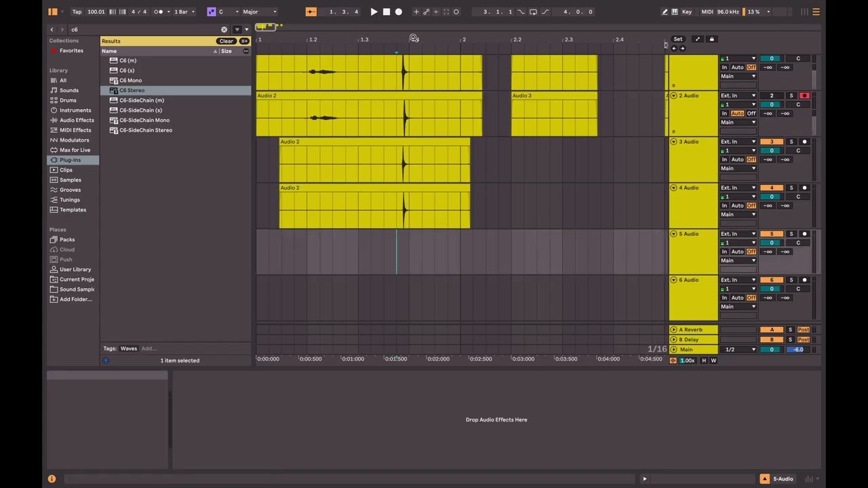Image resolution: width=868 pixels, height=488 pixels.
Task: Click the Set locator button
Action: (677, 39)
